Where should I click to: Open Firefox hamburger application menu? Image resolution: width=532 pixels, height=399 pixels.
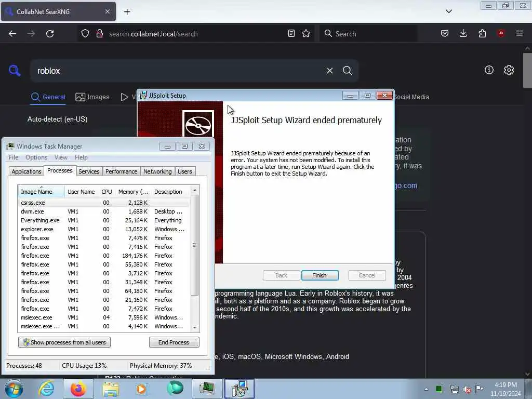click(x=520, y=33)
